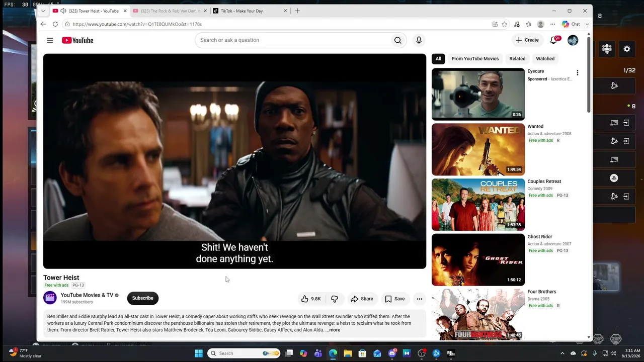Open the YouTube Movies & TV channel
644x362 pixels.
click(x=87, y=295)
